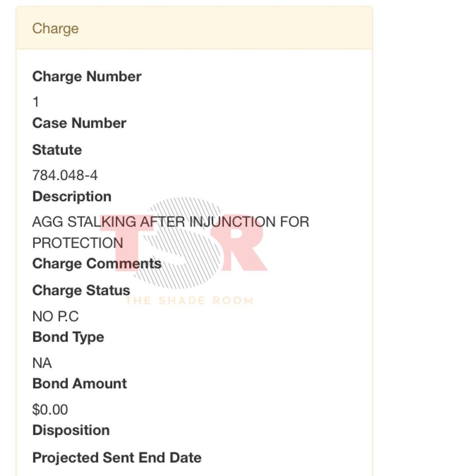The image size is (476, 476).
Task: Click the word PROTECTION in the description
Action: [x=78, y=243]
